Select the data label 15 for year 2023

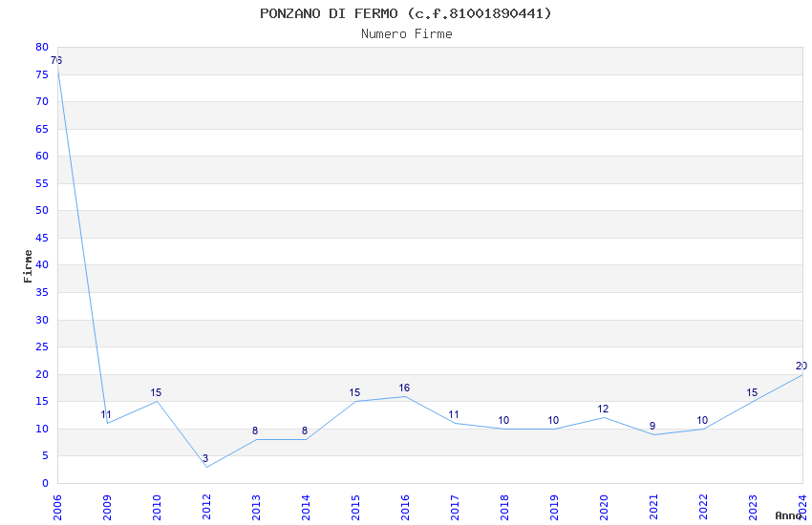[752, 393]
